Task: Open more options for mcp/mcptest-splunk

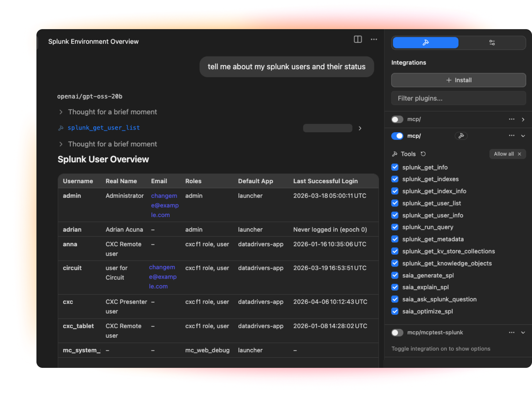Action: [x=512, y=333]
